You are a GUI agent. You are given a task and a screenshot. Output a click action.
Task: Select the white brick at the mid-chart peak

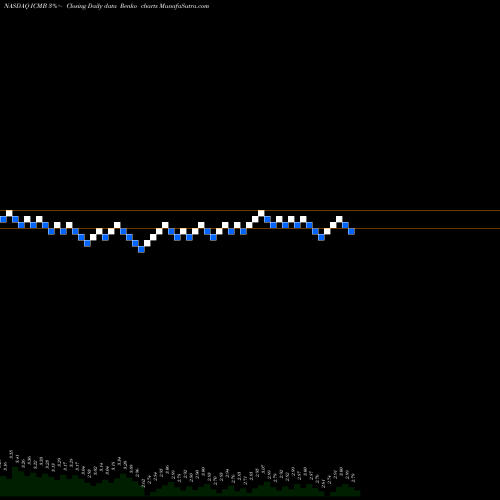261,213
